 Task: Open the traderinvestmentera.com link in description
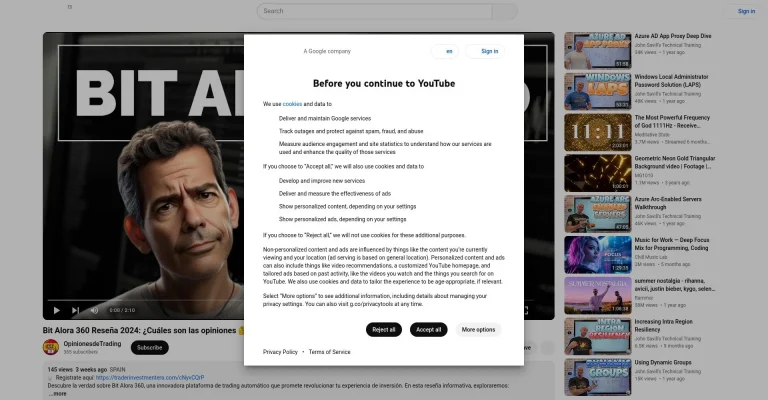[x=150, y=377]
